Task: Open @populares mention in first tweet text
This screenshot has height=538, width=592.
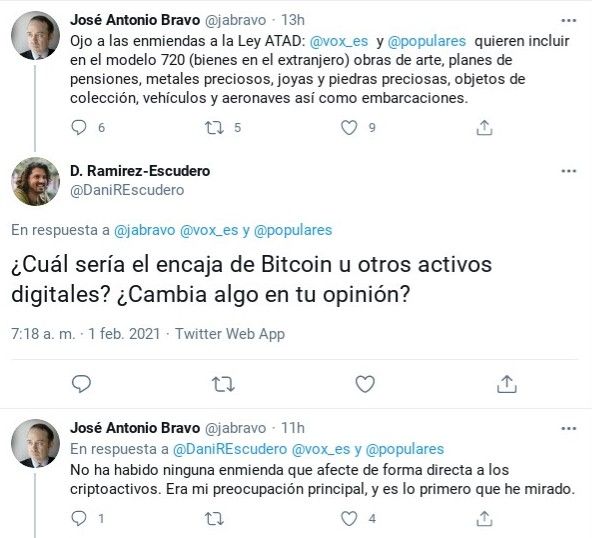Action: [427, 41]
